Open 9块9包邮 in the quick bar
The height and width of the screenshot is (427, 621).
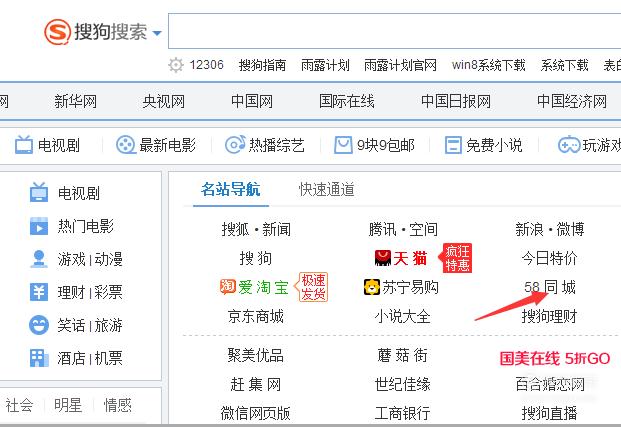coord(385,145)
